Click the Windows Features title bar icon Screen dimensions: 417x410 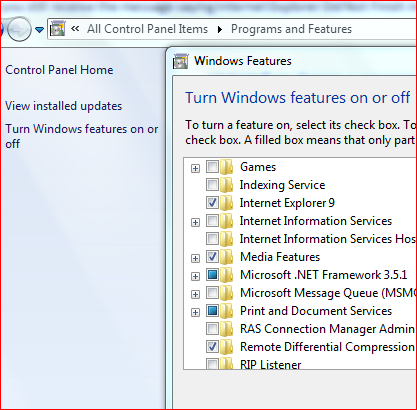(181, 61)
